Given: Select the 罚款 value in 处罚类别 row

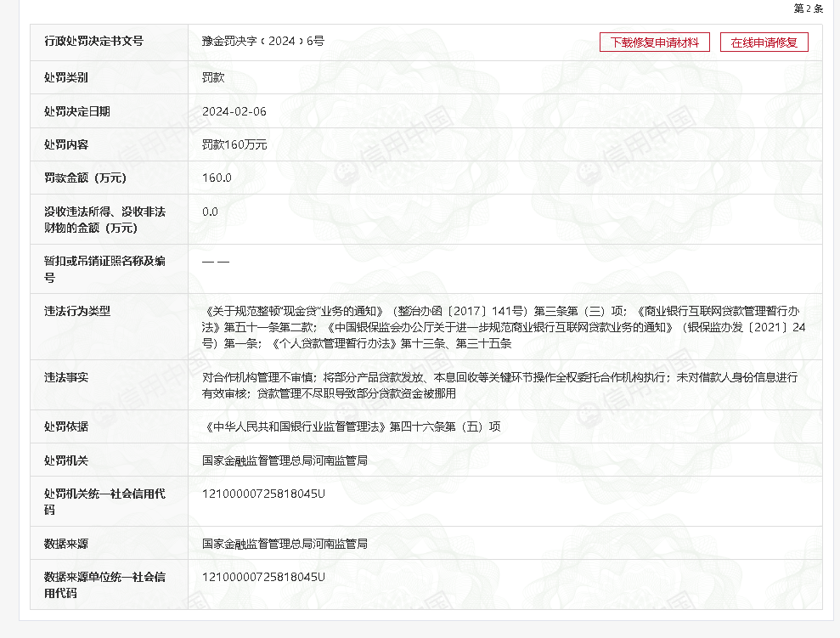Looking at the screenshot, I should [x=213, y=77].
